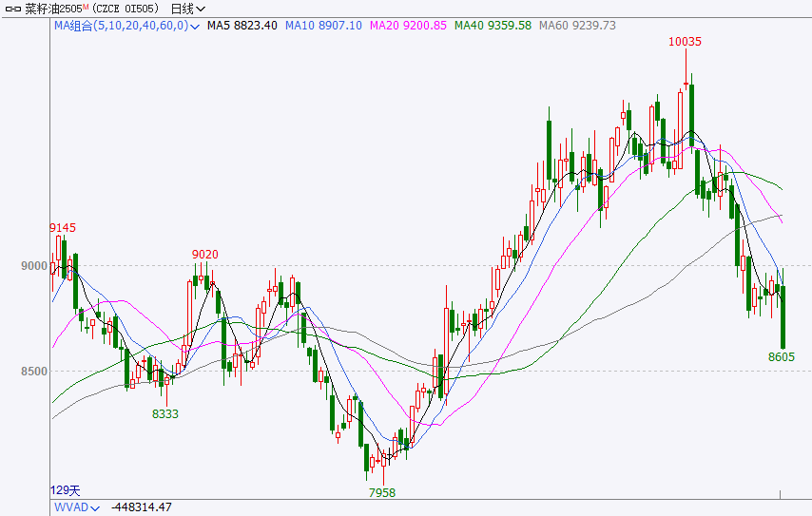Click the WVAD value -448314.47
Viewport: 812px width, 516px height.
(x=142, y=507)
